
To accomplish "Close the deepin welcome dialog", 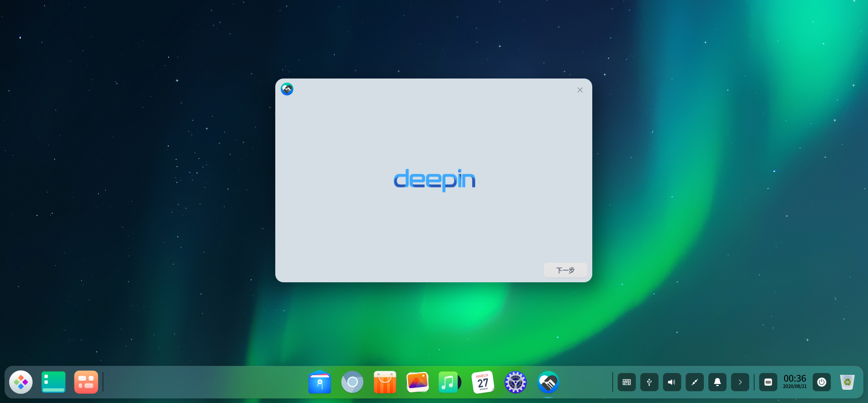I will click(580, 90).
